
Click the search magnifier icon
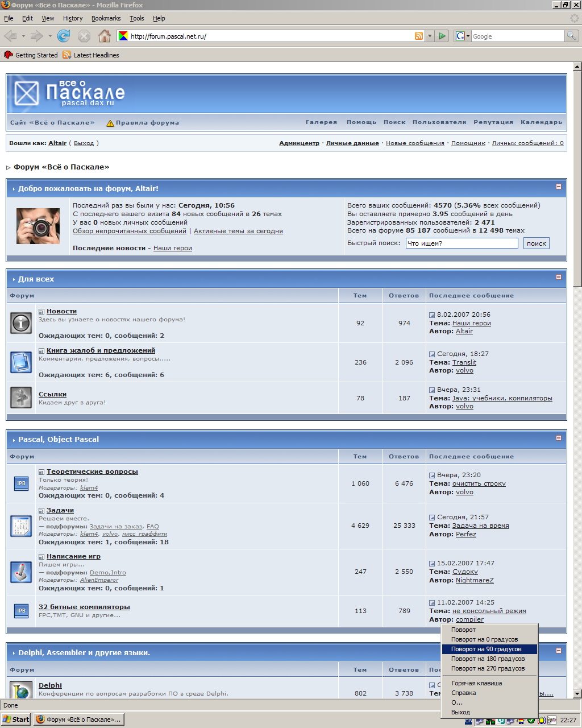[571, 36]
